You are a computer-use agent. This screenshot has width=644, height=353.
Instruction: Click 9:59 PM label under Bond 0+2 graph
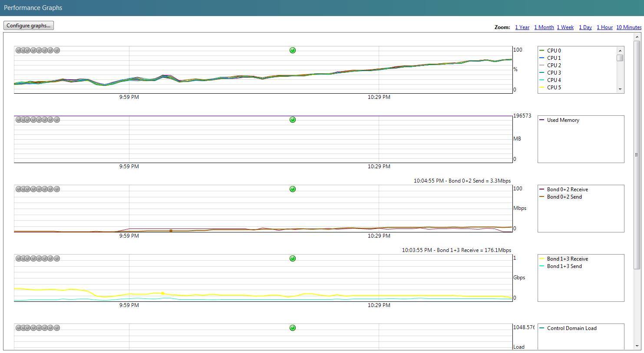coord(129,236)
